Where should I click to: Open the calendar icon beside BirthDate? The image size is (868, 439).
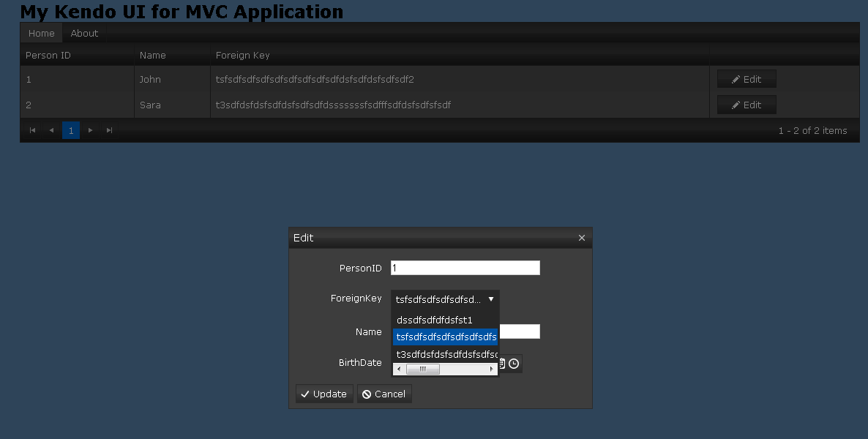coord(502,364)
